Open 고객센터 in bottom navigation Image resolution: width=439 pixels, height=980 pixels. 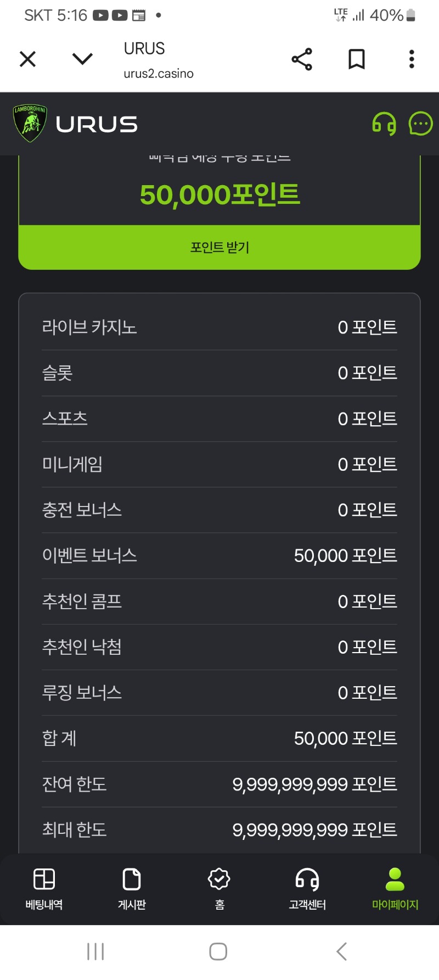tap(307, 889)
